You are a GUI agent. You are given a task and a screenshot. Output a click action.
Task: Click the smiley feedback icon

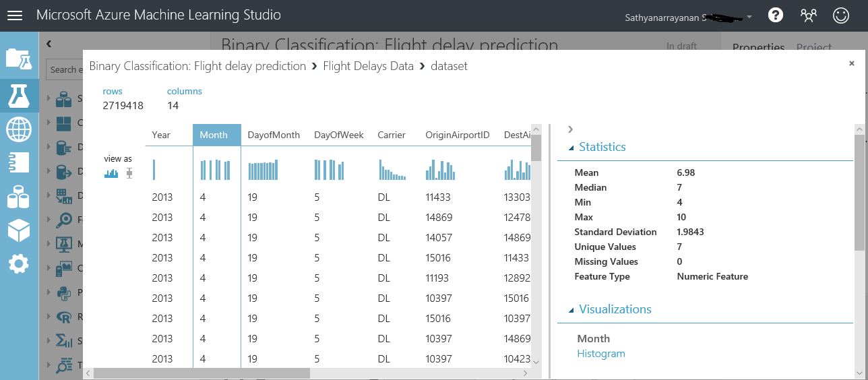coord(841,15)
